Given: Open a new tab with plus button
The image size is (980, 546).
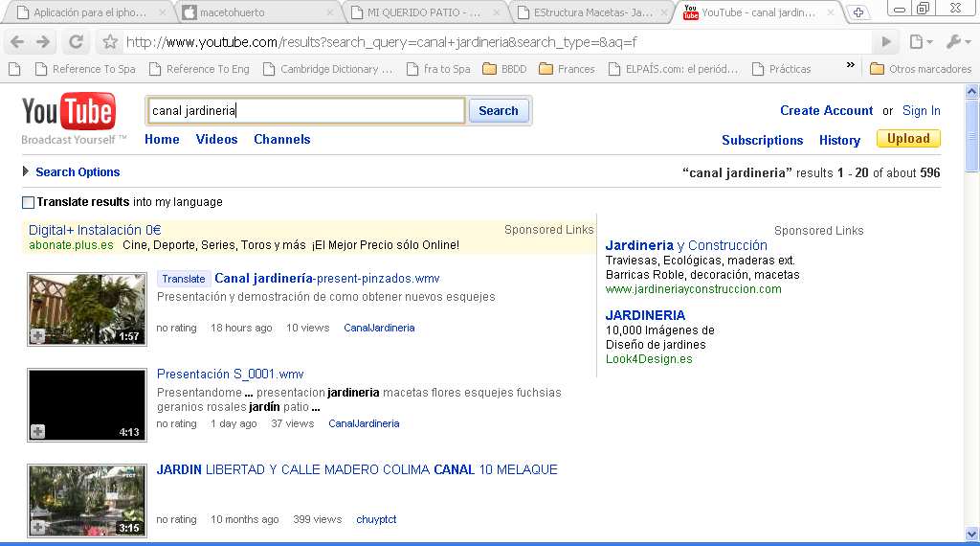Looking at the screenshot, I should pyautogui.click(x=858, y=12).
